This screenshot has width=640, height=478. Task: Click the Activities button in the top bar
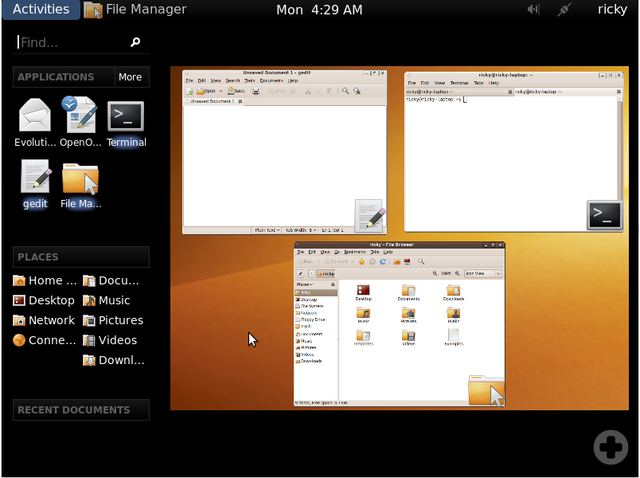(x=41, y=9)
